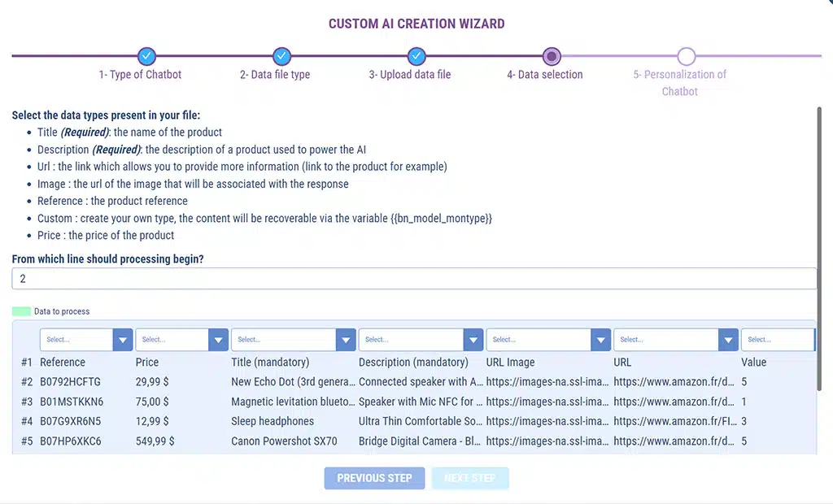Click the vertical scrollbar on the right

coord(819,244)
